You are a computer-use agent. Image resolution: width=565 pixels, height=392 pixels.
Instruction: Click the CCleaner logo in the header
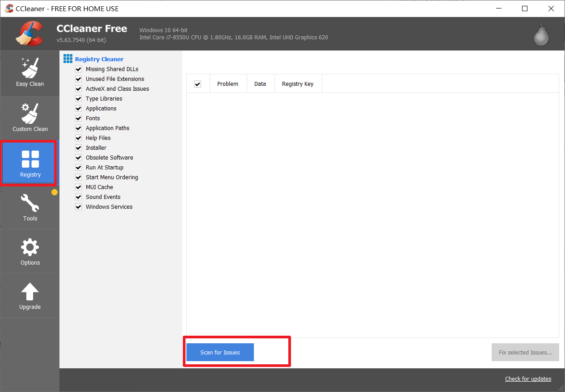coord(30,34)
